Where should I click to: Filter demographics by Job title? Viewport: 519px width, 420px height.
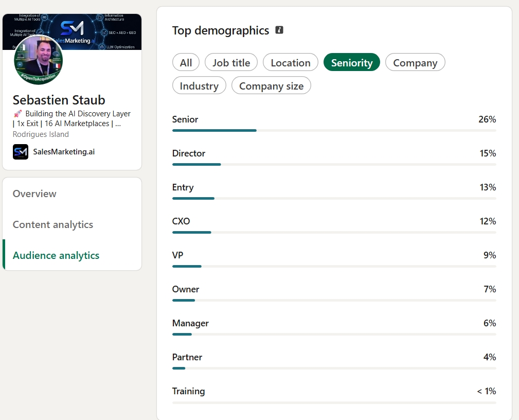pos(231,62)
